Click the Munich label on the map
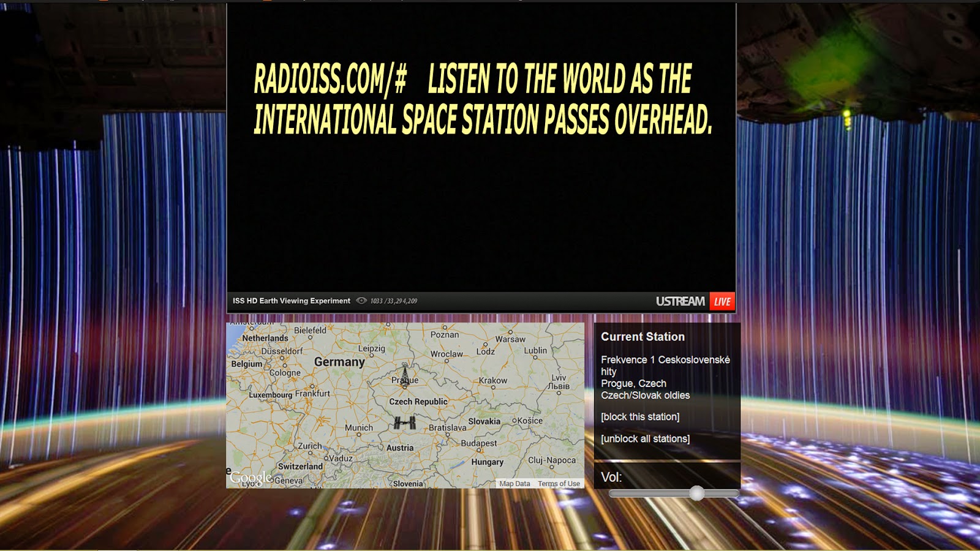980x551 pixels. click(x=359, y=427)
